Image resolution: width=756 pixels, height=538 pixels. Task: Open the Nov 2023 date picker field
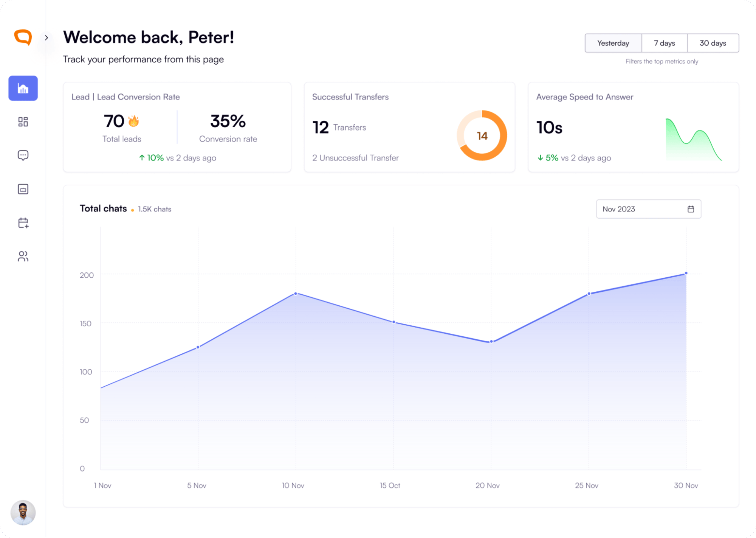(648, 209)
